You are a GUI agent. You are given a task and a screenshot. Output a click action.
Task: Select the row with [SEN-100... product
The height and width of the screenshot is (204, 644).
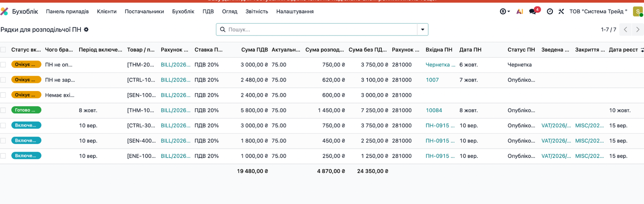3,95
